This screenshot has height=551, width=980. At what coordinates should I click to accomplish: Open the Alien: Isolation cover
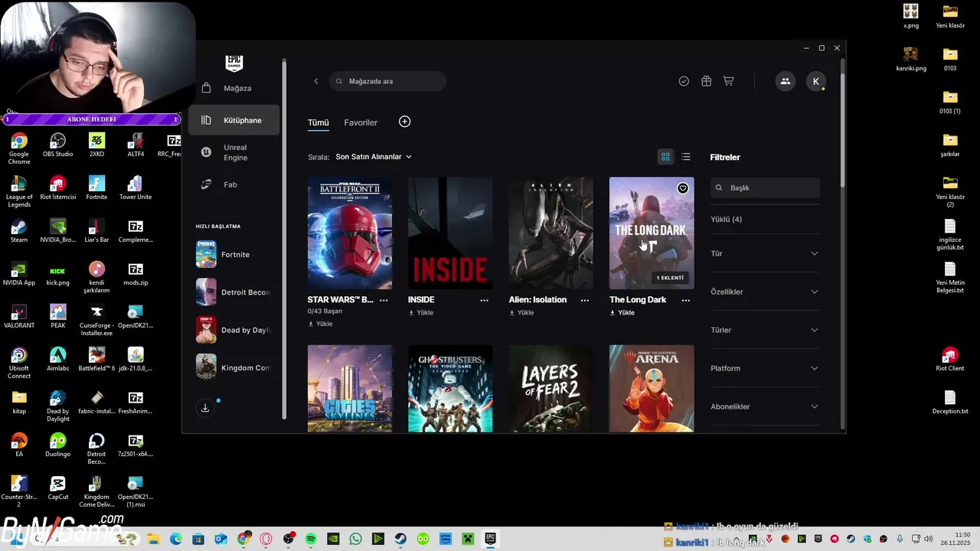click(550, 233)
